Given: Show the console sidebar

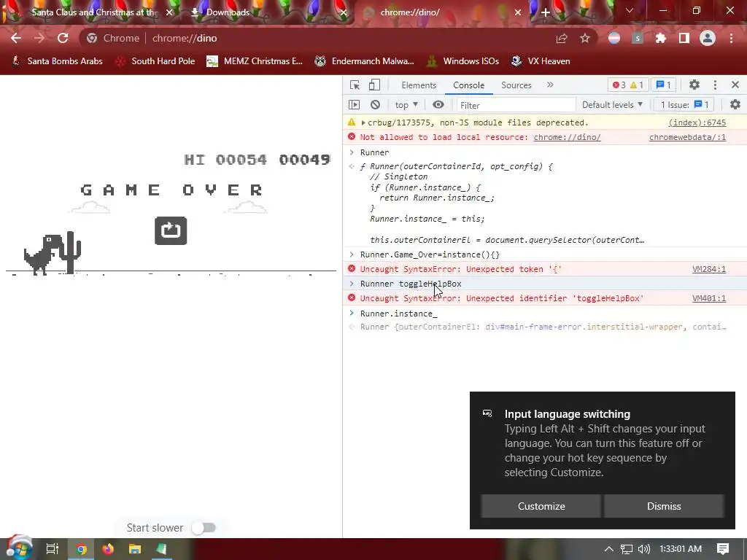Looking at the screenshot, I should pos(354,105).
